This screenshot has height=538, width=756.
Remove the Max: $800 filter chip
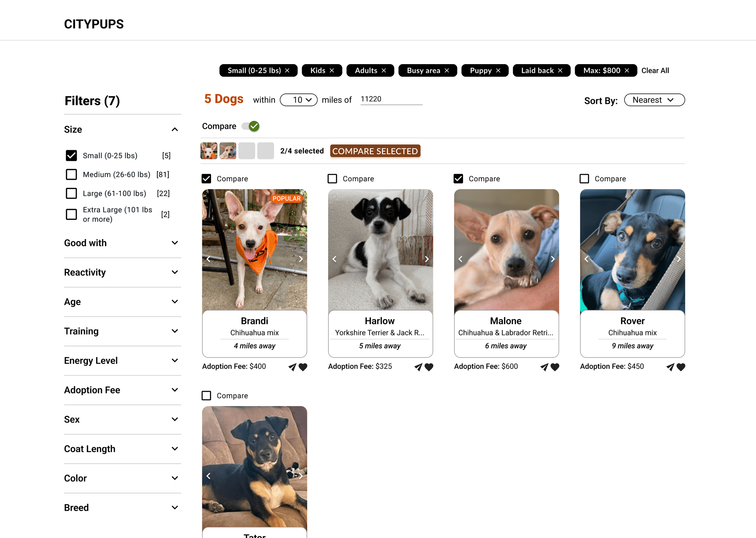point(627,71)
